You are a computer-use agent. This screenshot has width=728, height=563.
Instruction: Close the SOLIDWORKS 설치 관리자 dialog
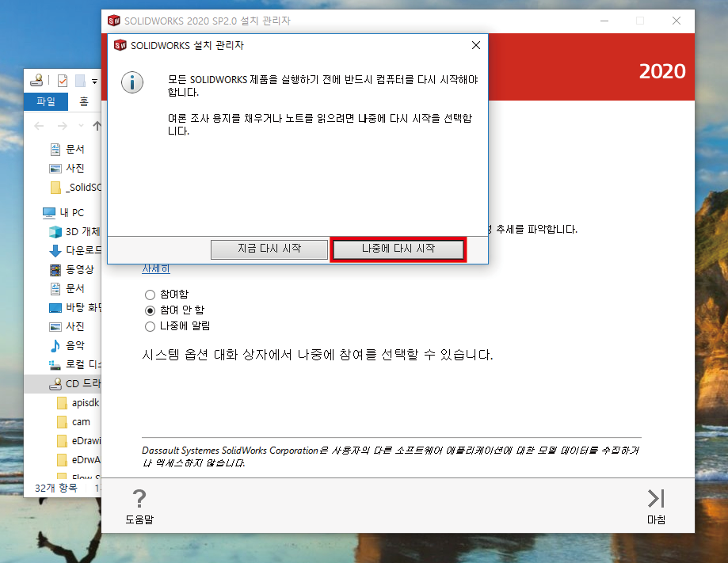click(476, 45)
